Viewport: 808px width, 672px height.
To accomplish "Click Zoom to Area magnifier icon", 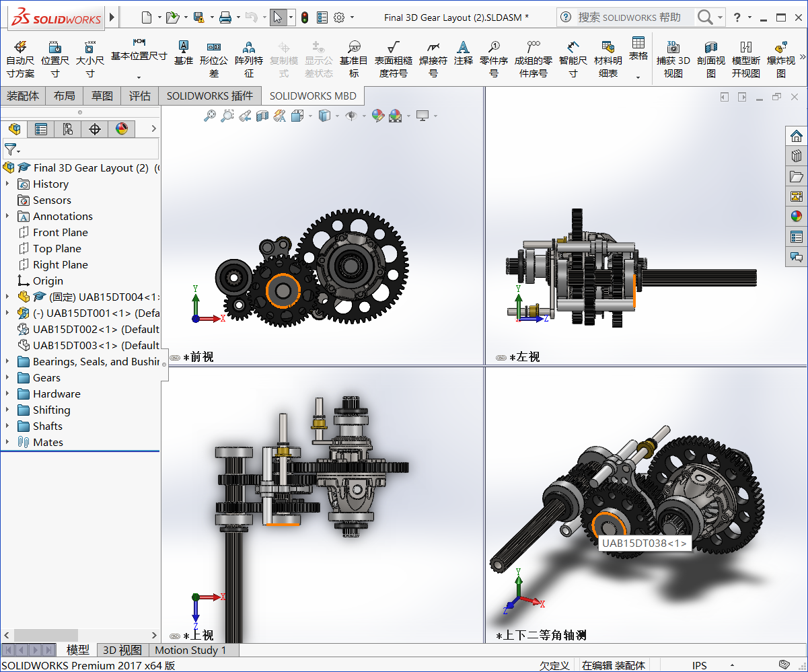I will 227,116.
